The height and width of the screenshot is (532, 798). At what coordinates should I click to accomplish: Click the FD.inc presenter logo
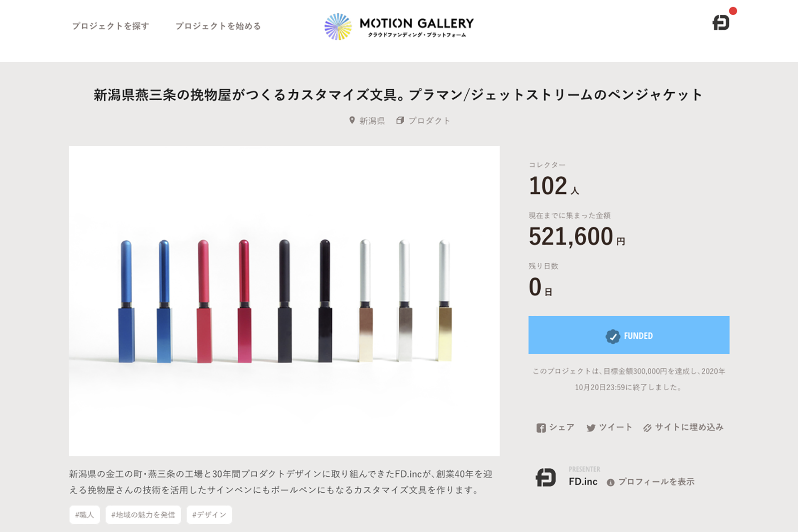[545, 478]
